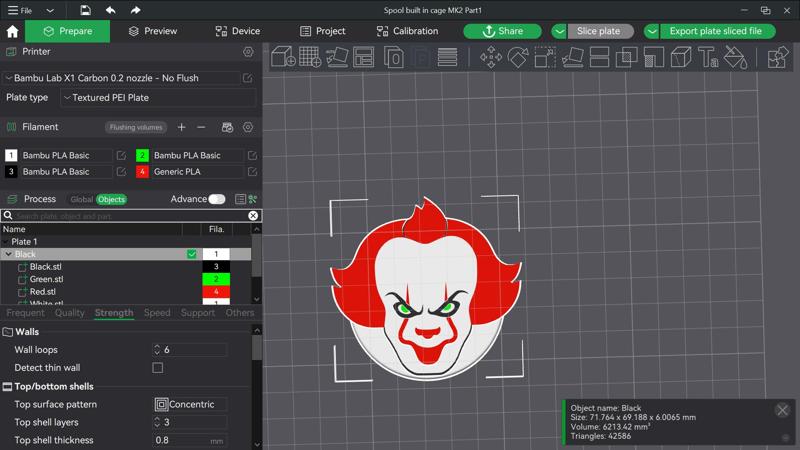800x450 pixels.
Task: Enable the Detect thin wall checkbox
Action: [157, 368]
